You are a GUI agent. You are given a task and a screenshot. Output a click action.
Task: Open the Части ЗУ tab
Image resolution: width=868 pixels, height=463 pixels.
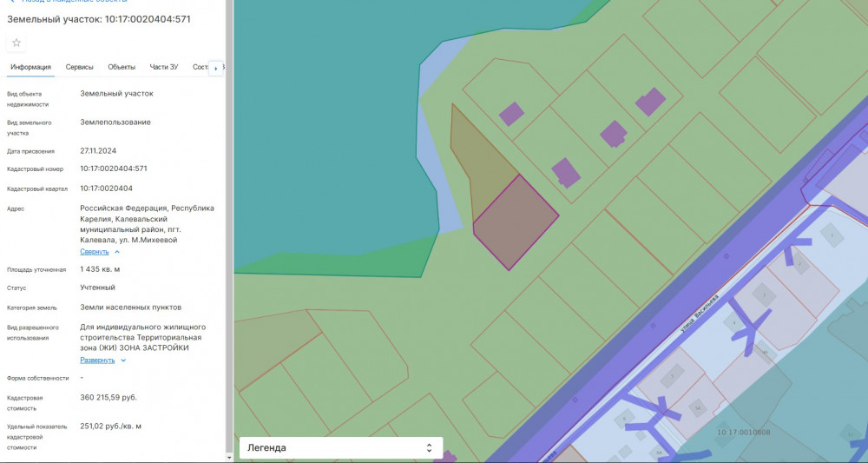tap(164, 67)
